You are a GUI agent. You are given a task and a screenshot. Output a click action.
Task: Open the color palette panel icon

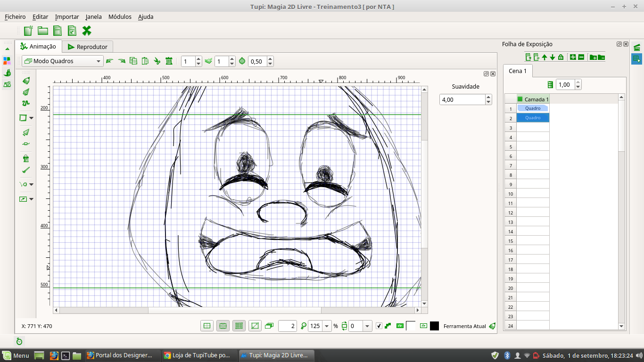coord(7,61)
